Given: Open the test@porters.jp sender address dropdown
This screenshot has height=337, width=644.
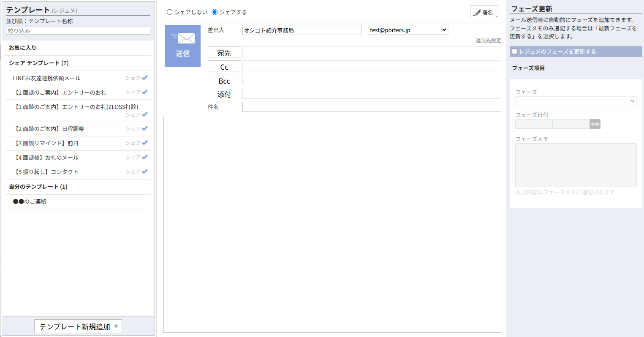Looking at the screenshot, I should point(408,30).
